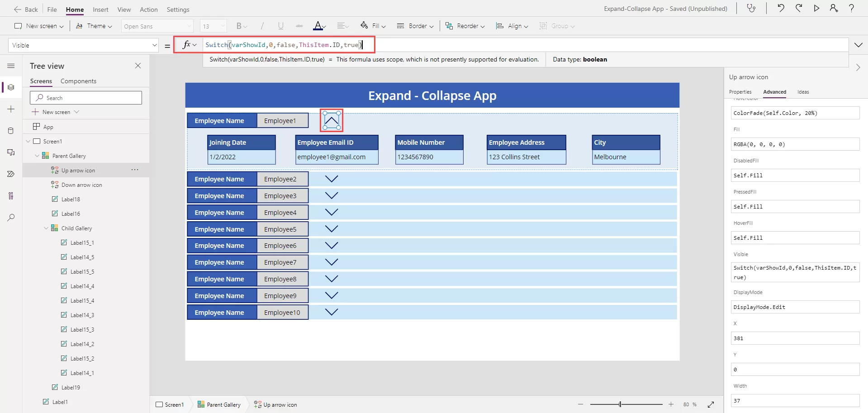The width and height of the screenshot is (868, 413).
Task: Click the Undo icon in top bar
Action: coord(781,8)
